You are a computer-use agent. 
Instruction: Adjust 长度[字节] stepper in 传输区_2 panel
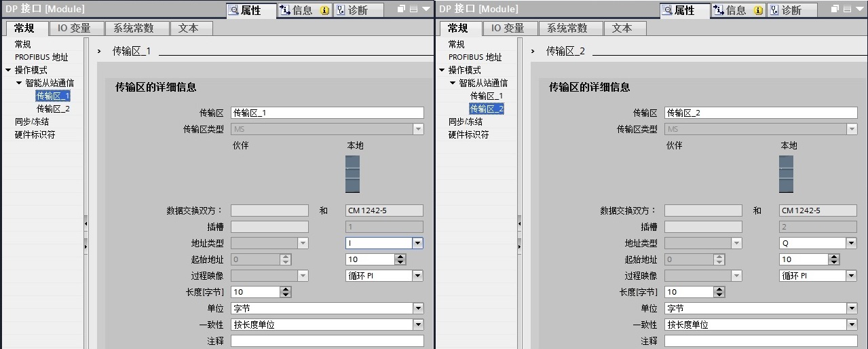(719, 292)
